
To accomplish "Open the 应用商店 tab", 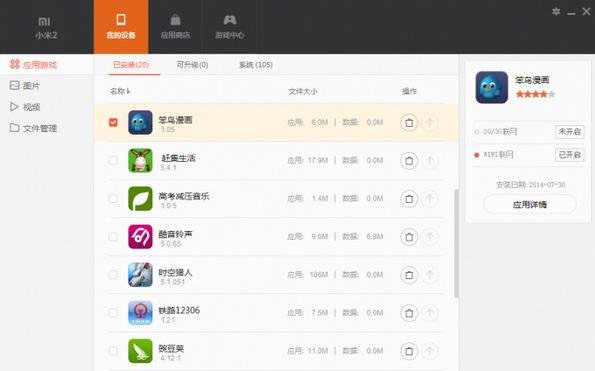I will pos(175,27).
